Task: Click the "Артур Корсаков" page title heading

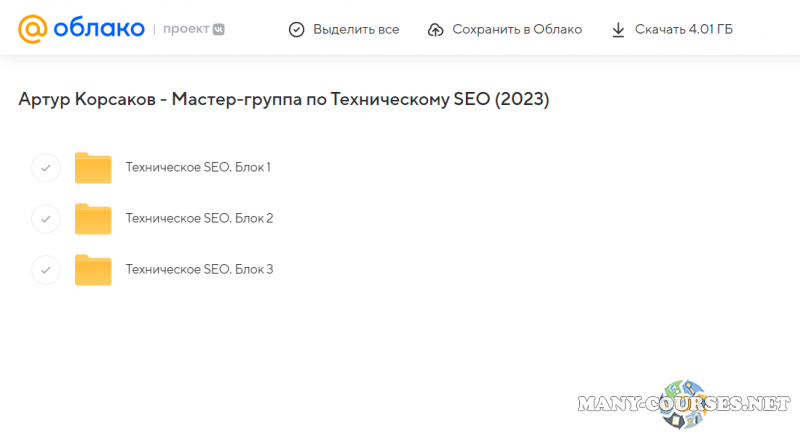Action: pyautogui.click(x=284, y=100)
